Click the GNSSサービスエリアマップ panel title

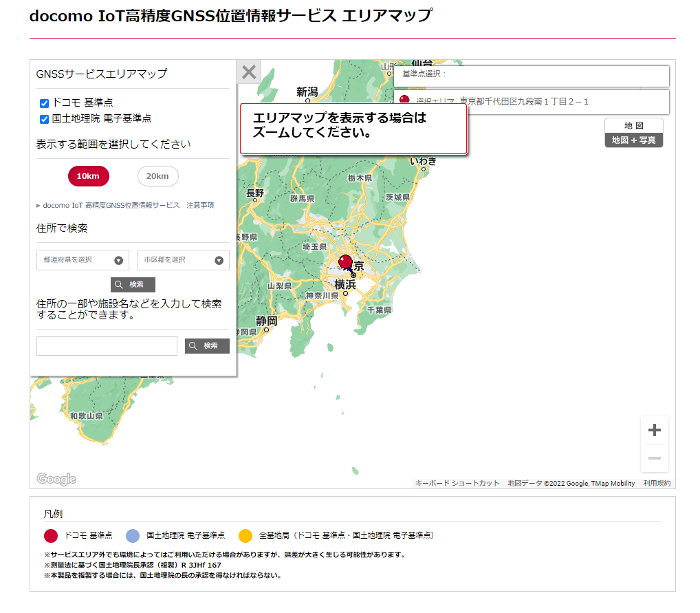[102, 74]
